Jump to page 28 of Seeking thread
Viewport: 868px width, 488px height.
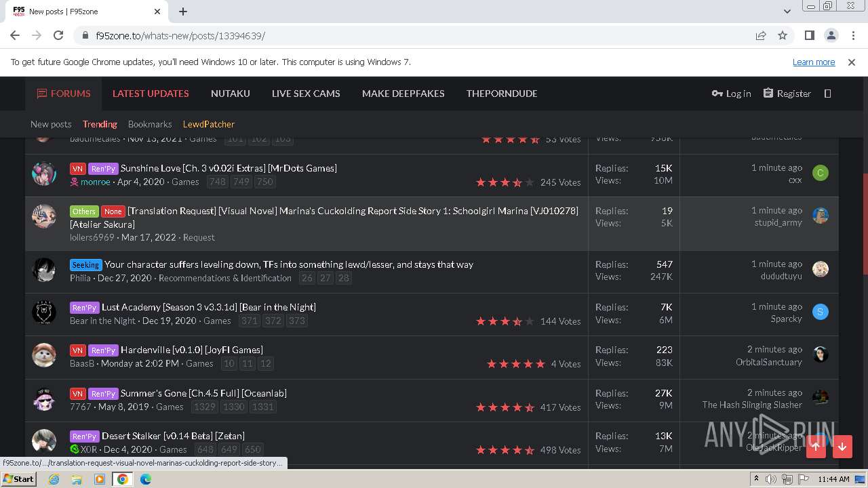344,278
